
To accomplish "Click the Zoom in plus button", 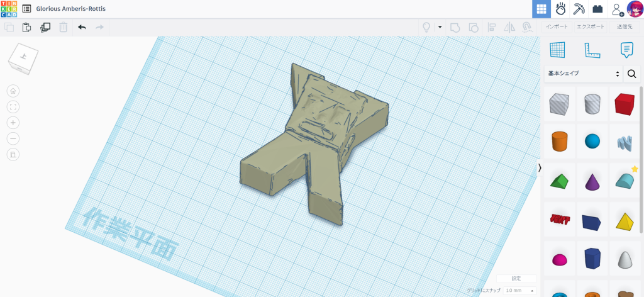I will coord(13,123).
